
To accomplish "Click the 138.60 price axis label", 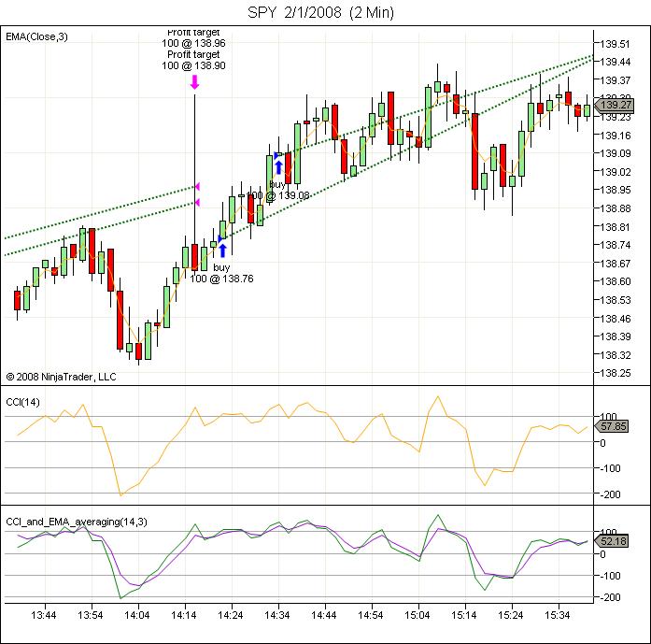I will pyautogui.click(x=615, y=281).
